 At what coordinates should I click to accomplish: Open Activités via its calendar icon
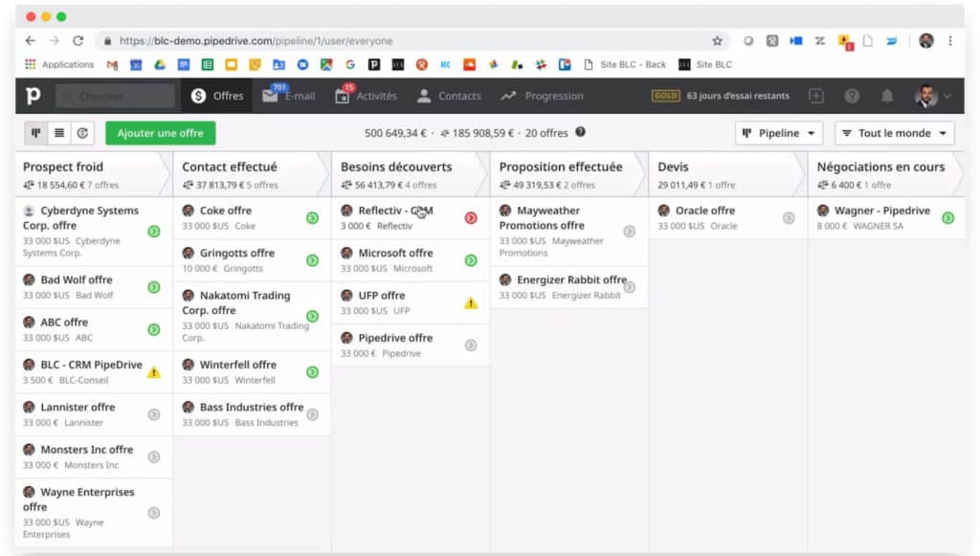click(341, 96)
